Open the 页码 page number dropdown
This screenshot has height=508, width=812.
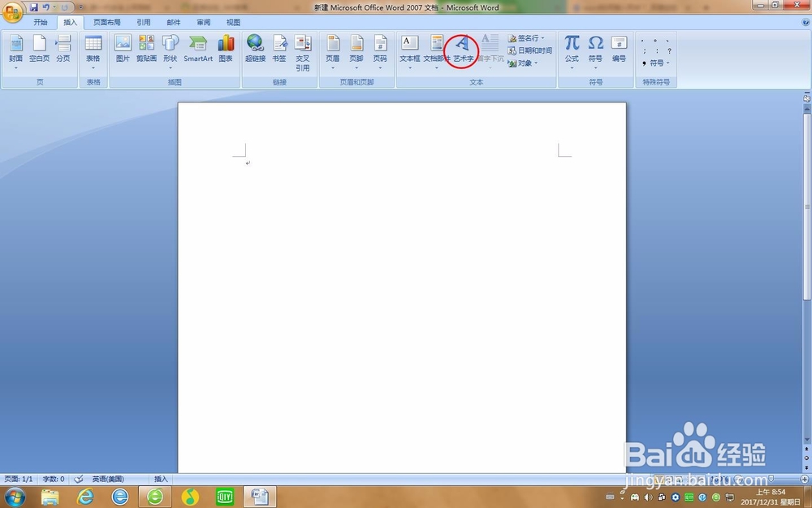(380, 52)
